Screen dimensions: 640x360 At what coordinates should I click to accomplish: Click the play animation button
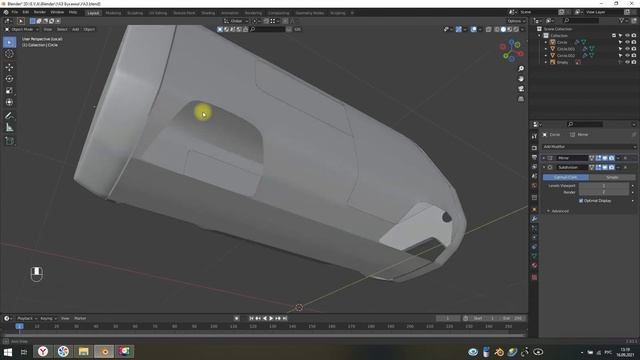pos(271,318)
